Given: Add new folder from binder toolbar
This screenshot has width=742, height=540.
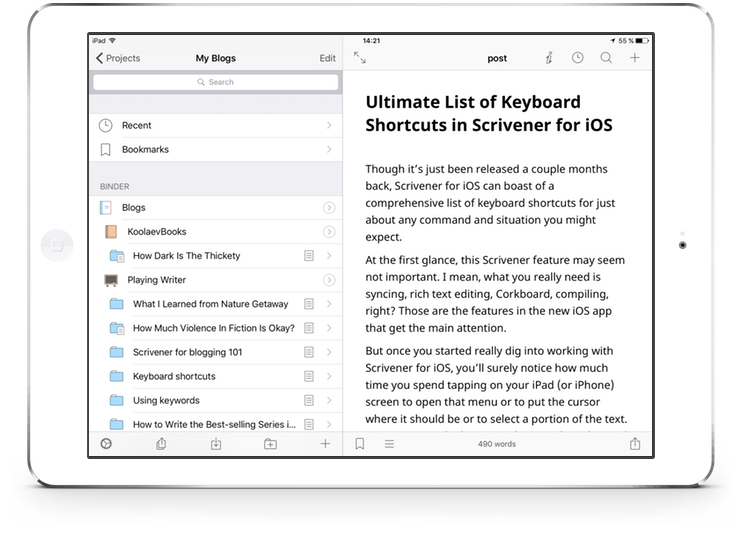Looking at the screenshot, I should (x=270, y=444).
